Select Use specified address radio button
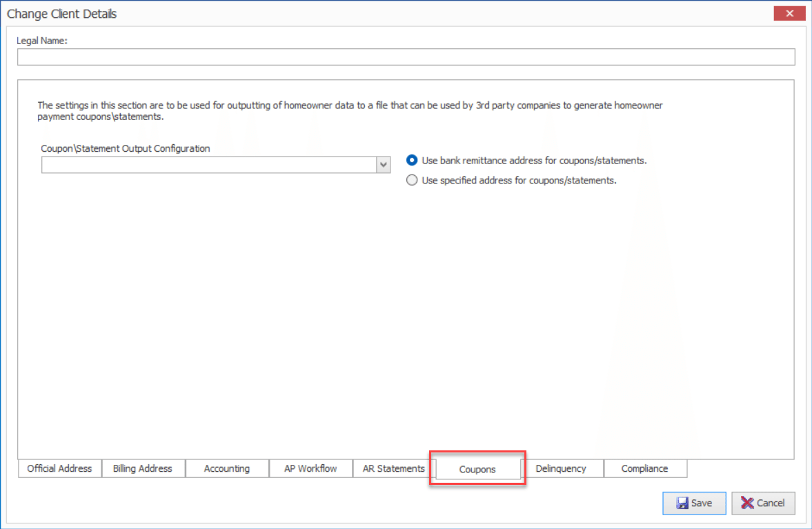 [412, 180]
